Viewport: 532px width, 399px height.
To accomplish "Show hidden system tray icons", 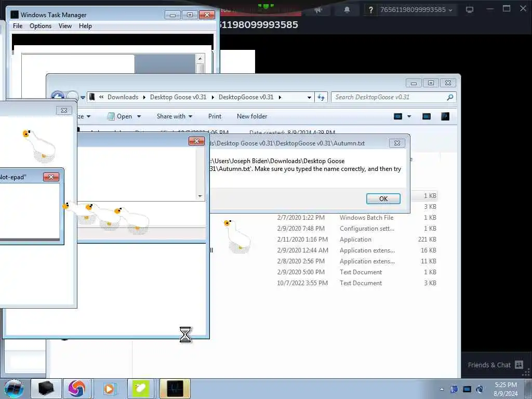I will pyautogui.click(x=442, y=389).
